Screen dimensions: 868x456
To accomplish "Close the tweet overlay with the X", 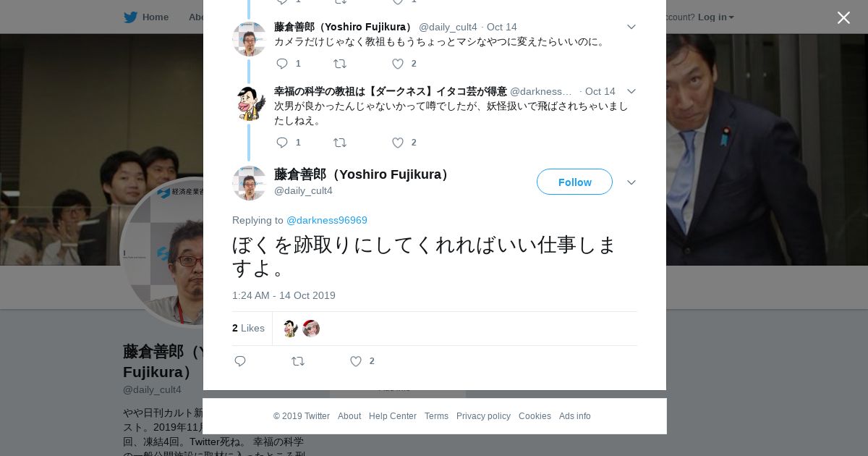I will 843,18.
